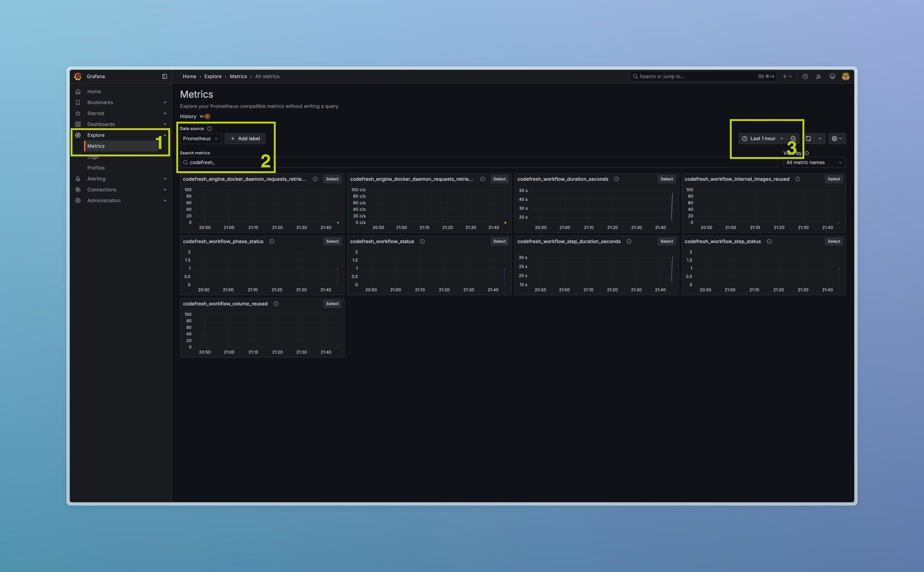Screen dimensions: 924x572
Task: Click the refresh metrics icon
Action: [808, 138]
